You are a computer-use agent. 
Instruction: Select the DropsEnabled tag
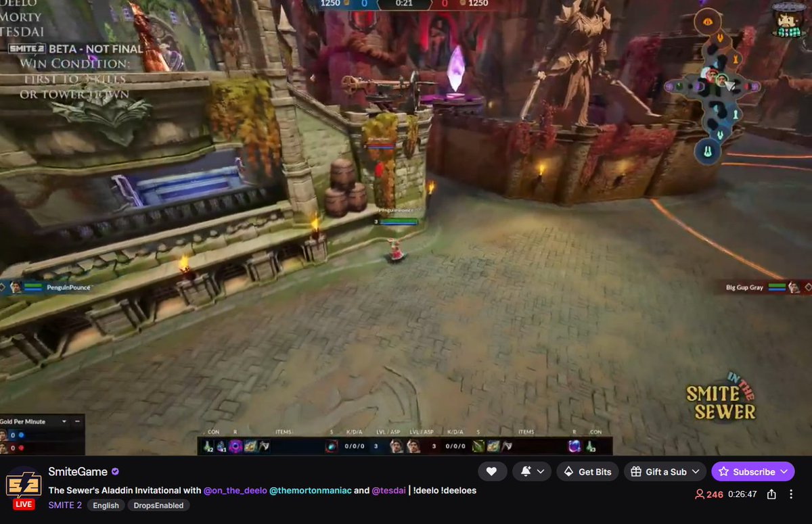(x=158, y=505)
